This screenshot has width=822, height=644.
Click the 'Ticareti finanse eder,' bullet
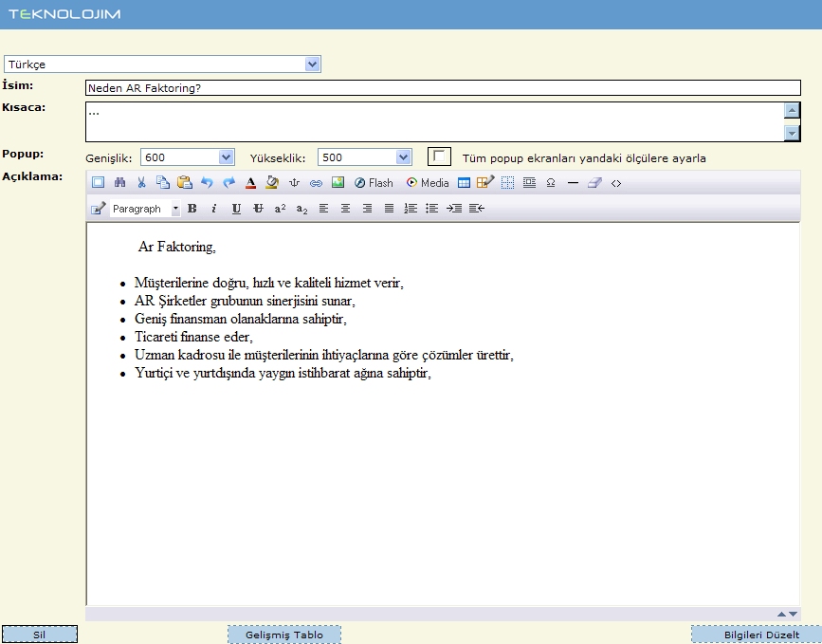pos(193,337)
